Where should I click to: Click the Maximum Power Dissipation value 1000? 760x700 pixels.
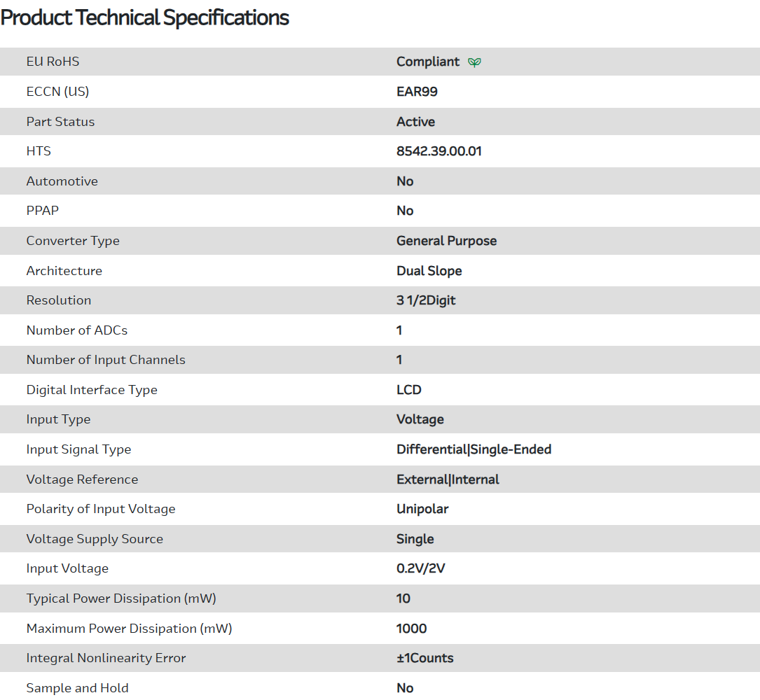pyautogui.click(x=411, y=629)
